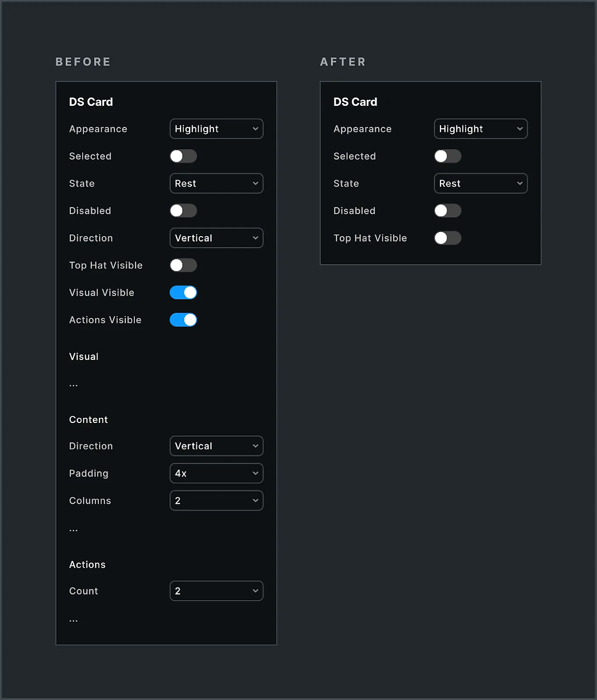Open State dropdown in After panel
The width and height of the screenshot is (597, 700).
(481, 183)
